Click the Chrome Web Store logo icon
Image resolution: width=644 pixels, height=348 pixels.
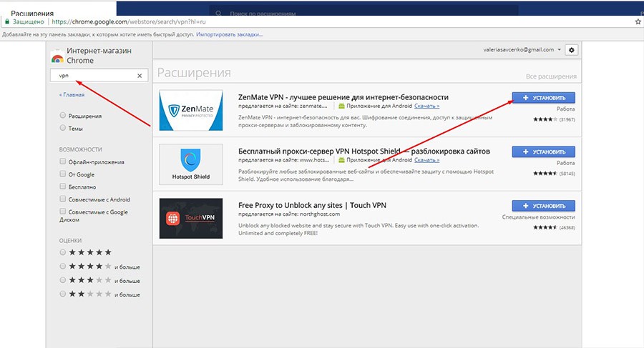coord(57,56)
